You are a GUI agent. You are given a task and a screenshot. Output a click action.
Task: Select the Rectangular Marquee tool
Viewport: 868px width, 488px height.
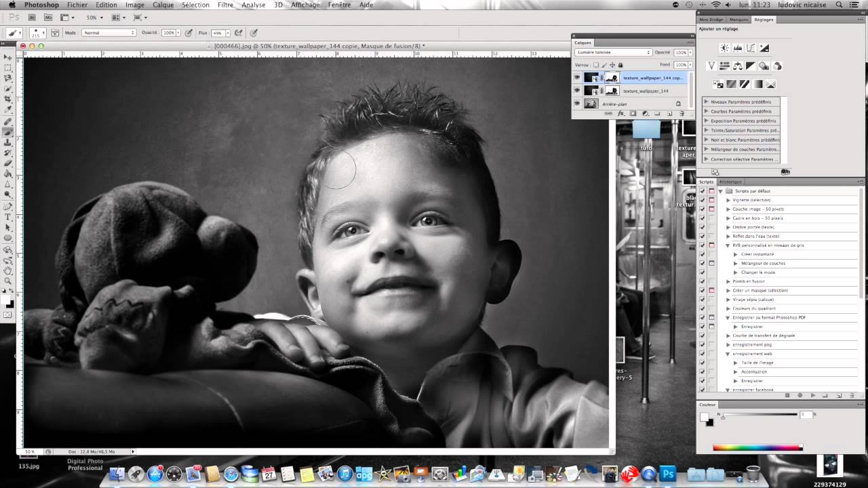pos(9,68)
